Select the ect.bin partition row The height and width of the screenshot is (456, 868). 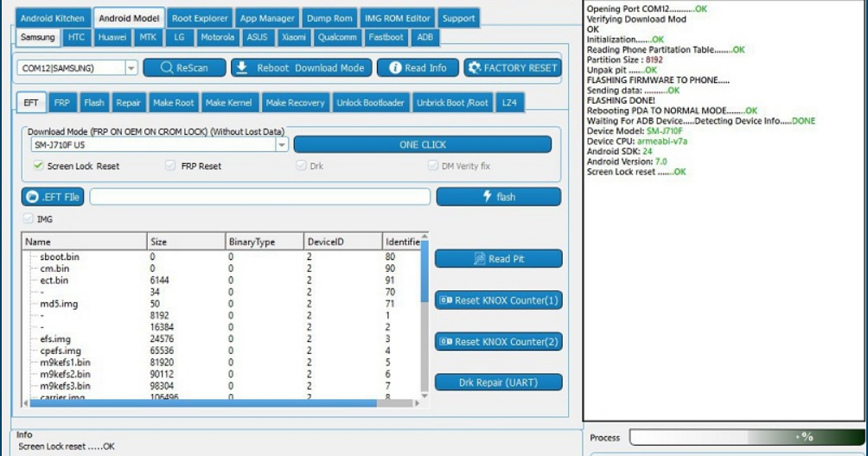click(221, 280)
